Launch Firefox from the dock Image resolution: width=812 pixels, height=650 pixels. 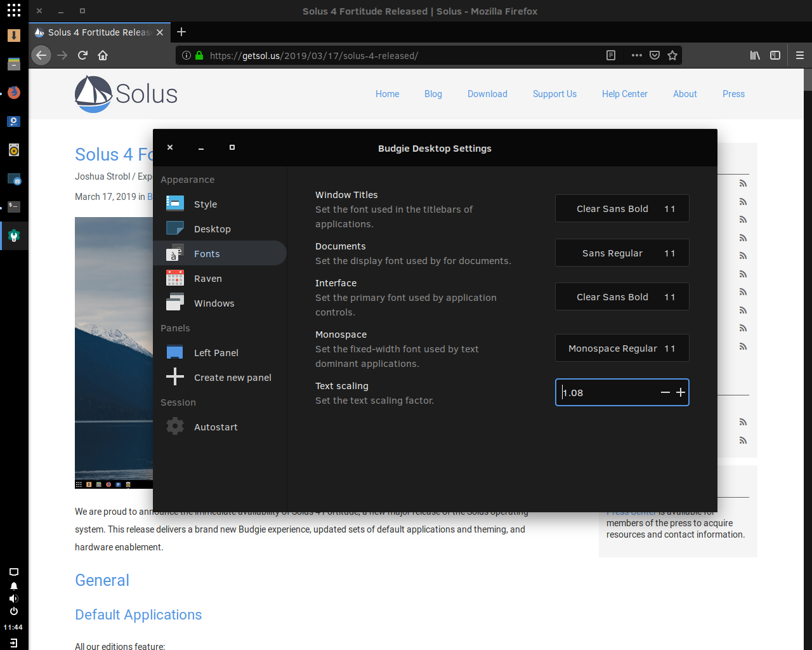[x=14, y=92]
